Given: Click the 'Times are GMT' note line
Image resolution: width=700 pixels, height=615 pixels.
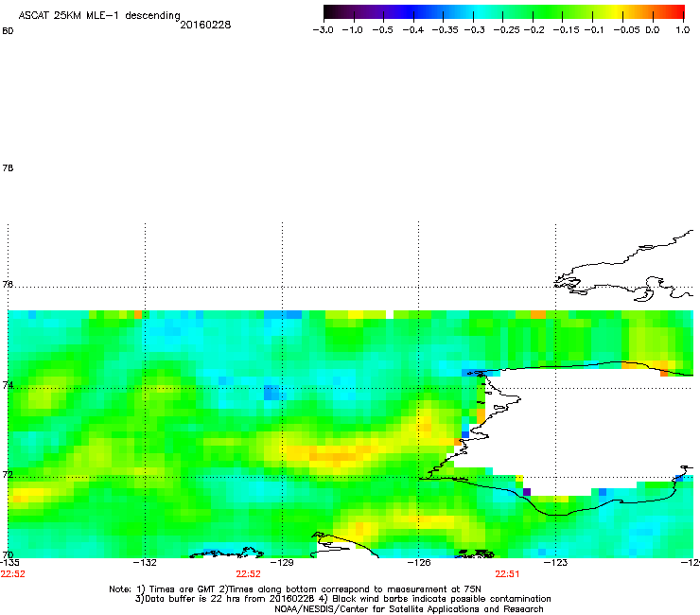Looking at the screenshot, I should [295, 589].
